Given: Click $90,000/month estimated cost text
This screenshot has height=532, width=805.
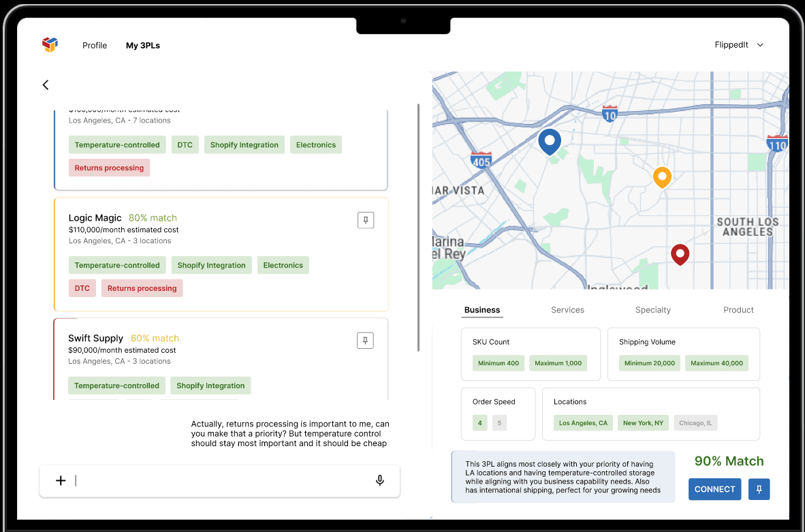Looking at the screenshot, I should (x=122, y=350).
